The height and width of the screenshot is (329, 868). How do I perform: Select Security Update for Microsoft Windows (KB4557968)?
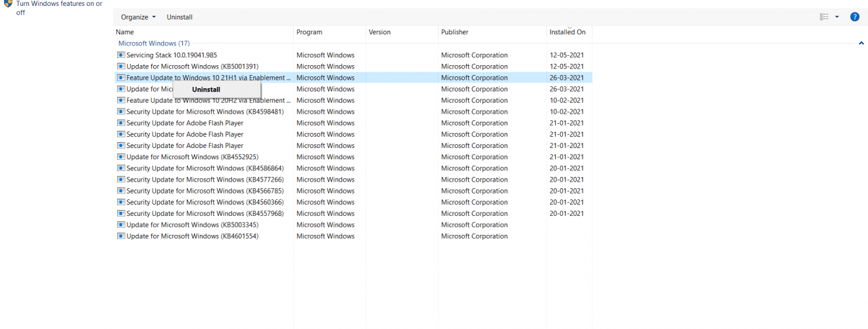click(205, 214)
